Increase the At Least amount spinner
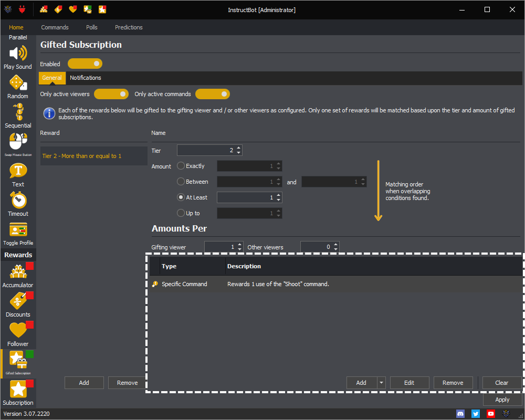Viewport: 525px width, 420px height. (279, 195)
